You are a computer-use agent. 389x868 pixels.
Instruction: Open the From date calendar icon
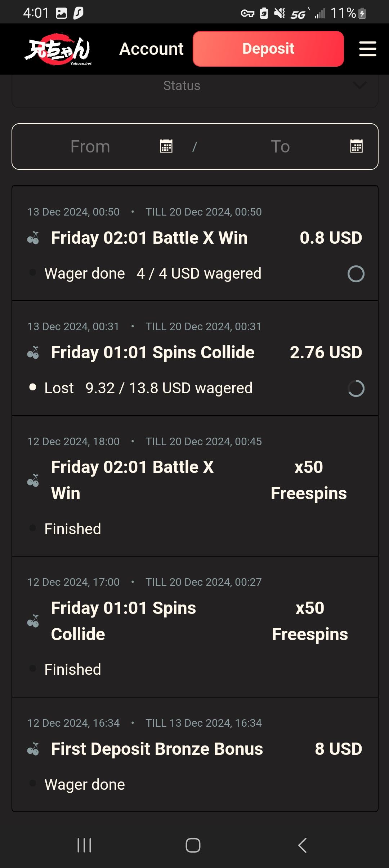tap(166, 146)
